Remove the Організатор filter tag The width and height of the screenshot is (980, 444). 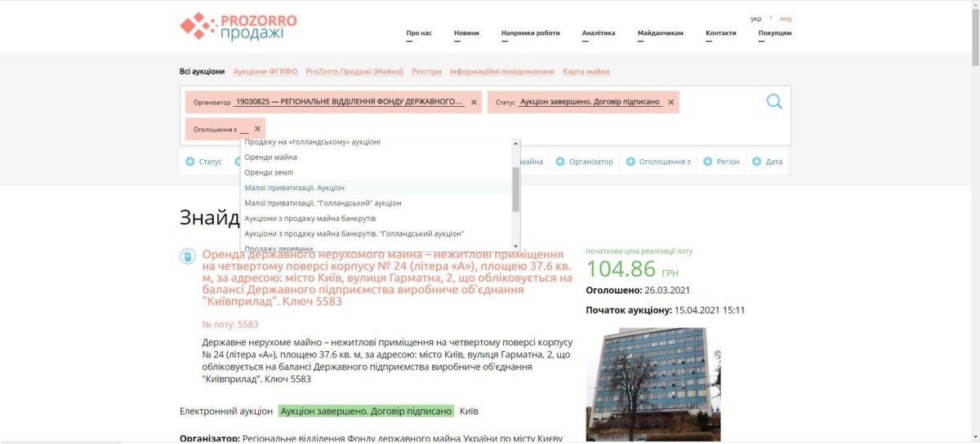click(x=472, y=103)
